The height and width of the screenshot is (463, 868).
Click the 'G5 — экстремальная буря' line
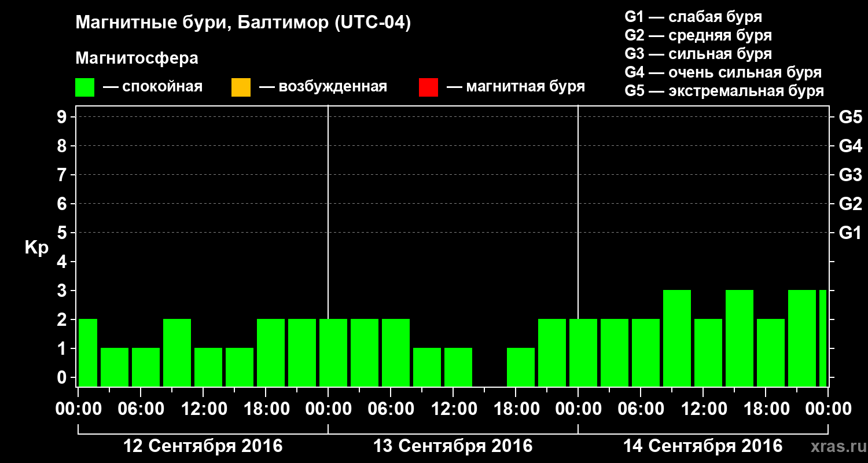[724, 91]
